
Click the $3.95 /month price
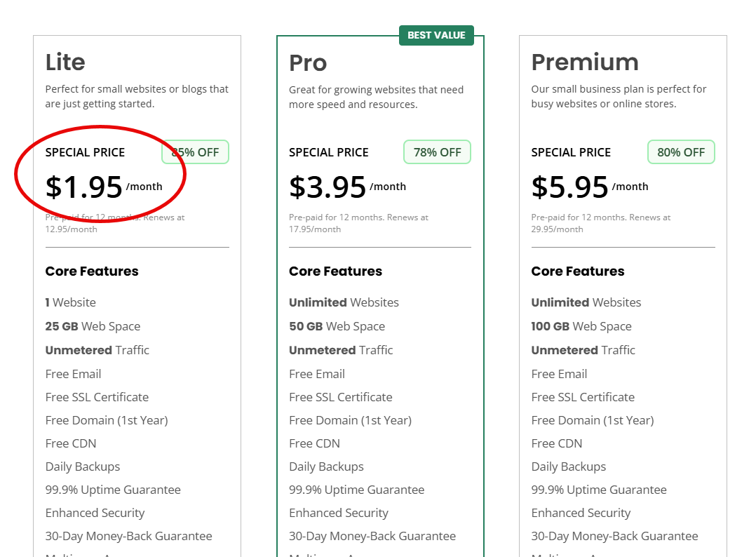pyautogui.click(x=347, y=187)
